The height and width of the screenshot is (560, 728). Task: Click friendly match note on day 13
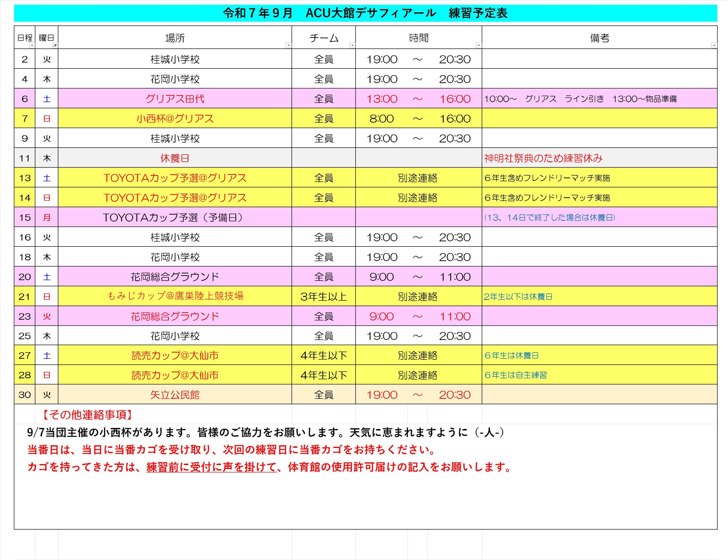click(547, 178)
